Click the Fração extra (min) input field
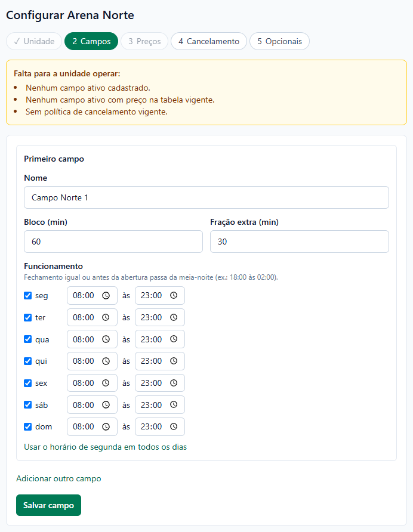This screenshot has height=532, width=413. pos(300,242)
